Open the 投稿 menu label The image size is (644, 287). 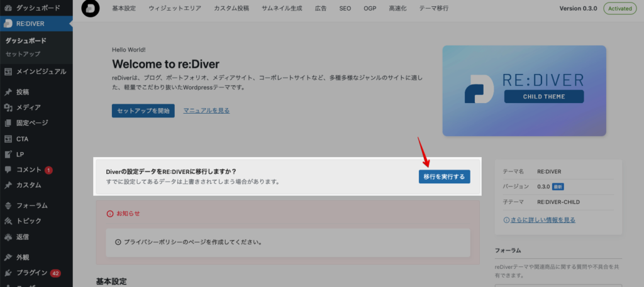point(23,92)
